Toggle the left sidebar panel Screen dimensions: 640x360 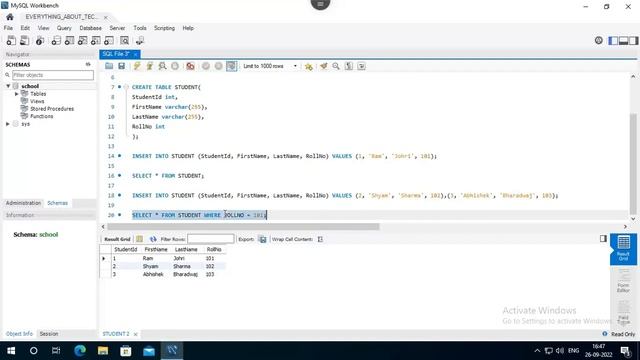point(613,40)
